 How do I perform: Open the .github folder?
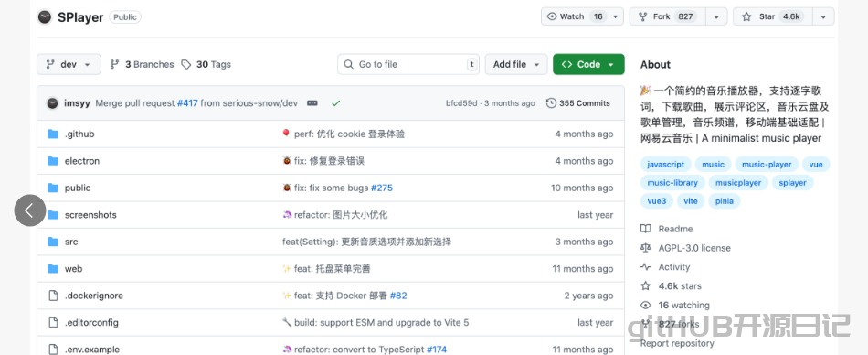point(79,134)
